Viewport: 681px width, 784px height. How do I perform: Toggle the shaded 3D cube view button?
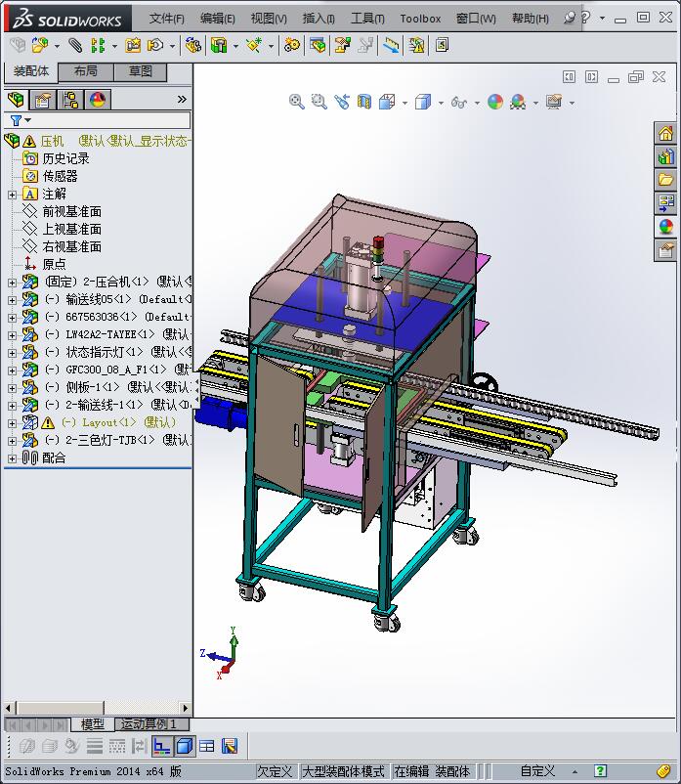(x=185, y=746)
